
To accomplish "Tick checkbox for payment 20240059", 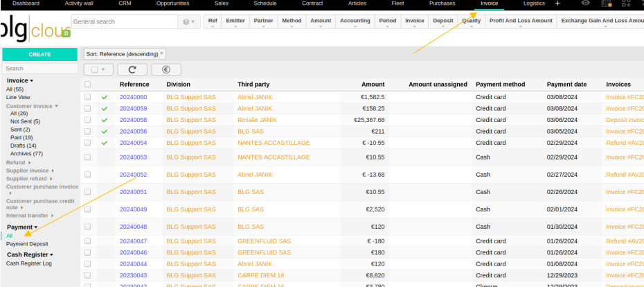I will pyautogui.click(x=87, y=109).
